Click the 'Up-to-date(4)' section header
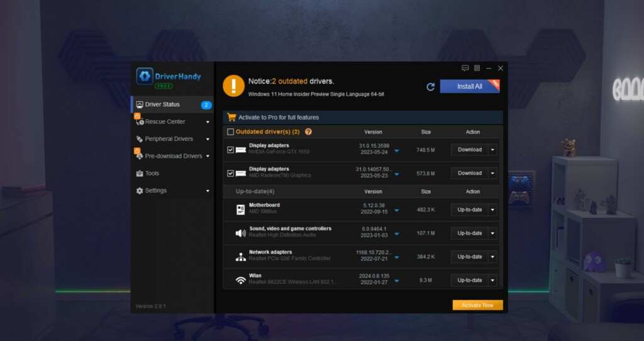 255,191
